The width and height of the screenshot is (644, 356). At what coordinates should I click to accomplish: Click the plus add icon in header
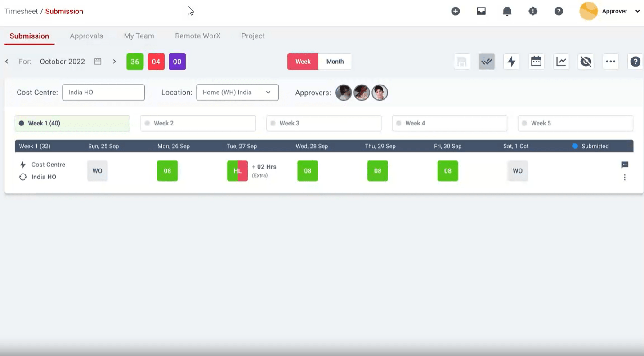[456, 12]
